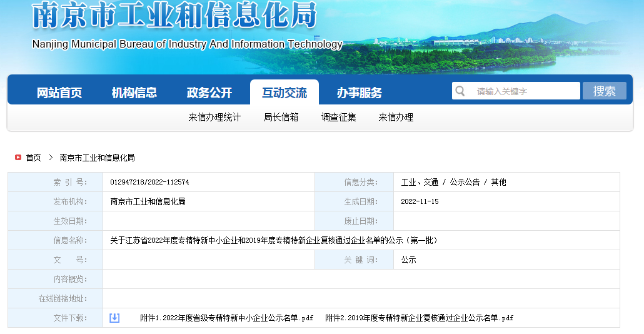
Task: Open 南京市工业和信息化局 breadcrumb link
Action: point(98,158)
